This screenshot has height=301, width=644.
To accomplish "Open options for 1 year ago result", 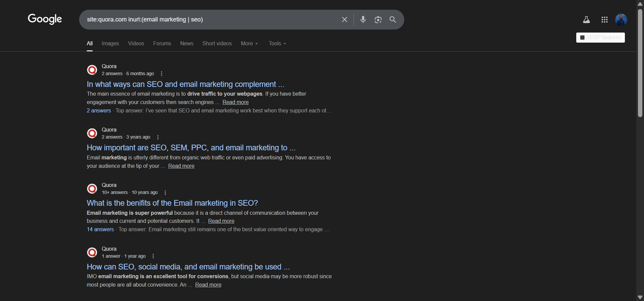I will [x=153, y=256].
